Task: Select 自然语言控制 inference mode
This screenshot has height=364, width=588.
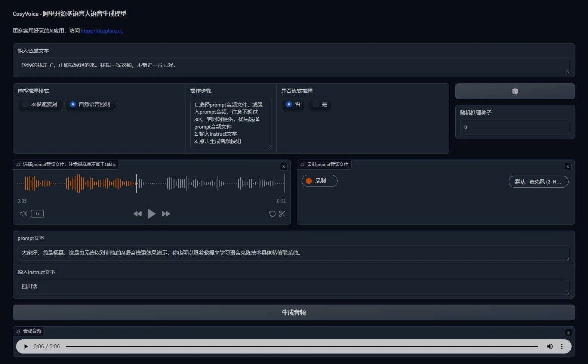Action: (x=90, y=104)
